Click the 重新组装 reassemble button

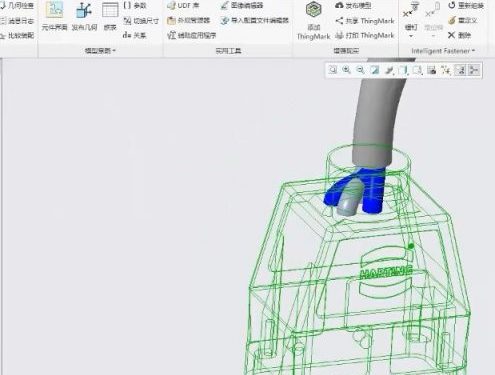466,5
